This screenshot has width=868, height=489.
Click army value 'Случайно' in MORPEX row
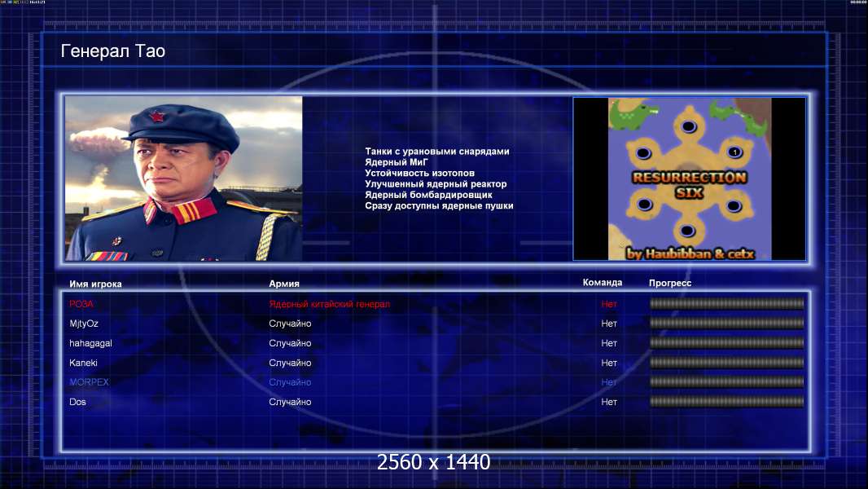click(290, 382)
